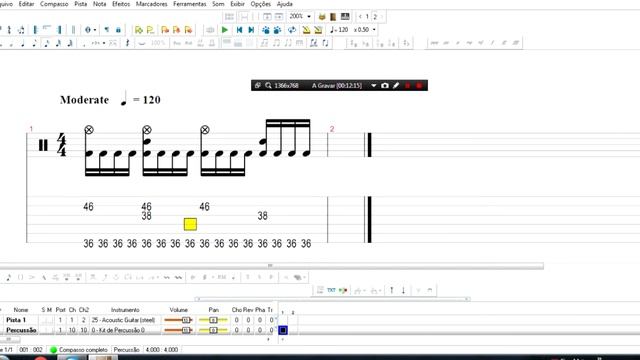Select the eighth note duration icon

(35, 43)
